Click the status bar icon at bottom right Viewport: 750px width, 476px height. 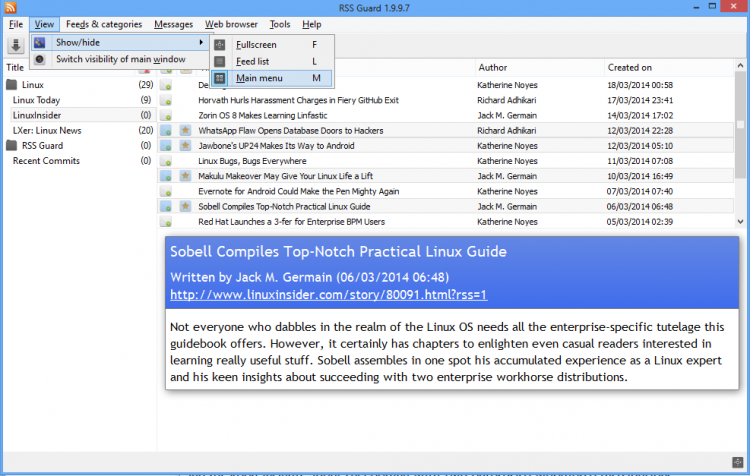coord(738,462)
